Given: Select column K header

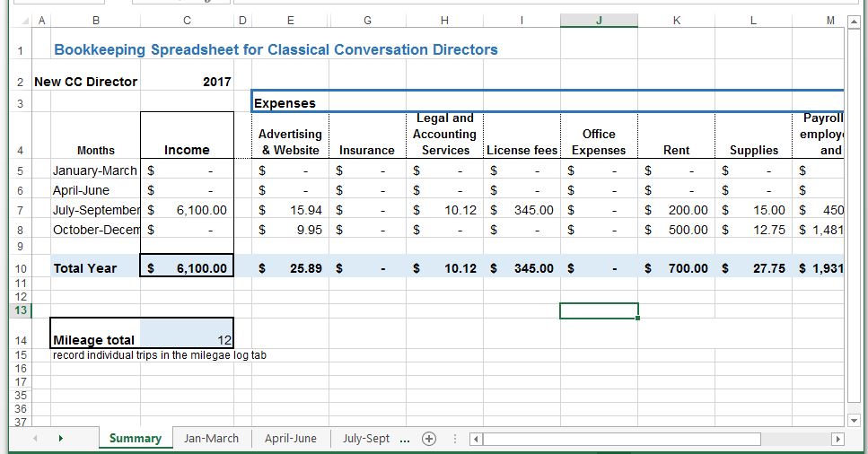Looking at the screenshot, I should point(677,21).
